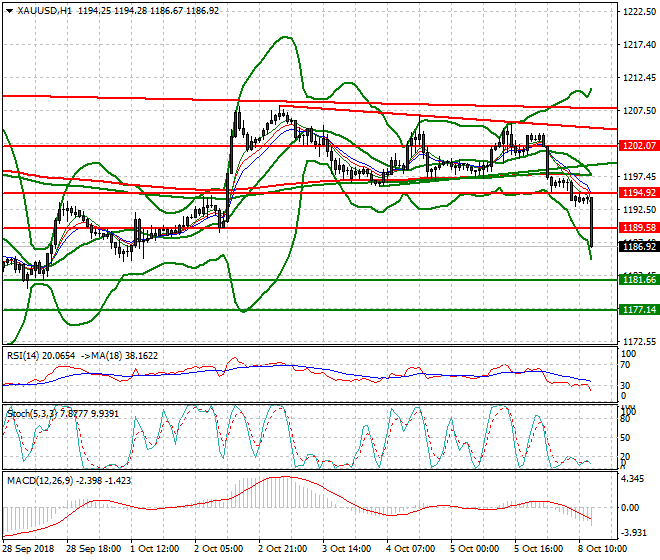
Task: Select the 1181.66 green price label
Action: (x=639, y=280)
